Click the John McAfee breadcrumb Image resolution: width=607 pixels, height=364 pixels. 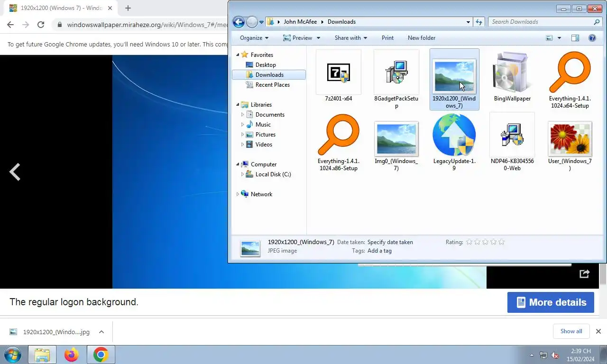coord(300,22)
